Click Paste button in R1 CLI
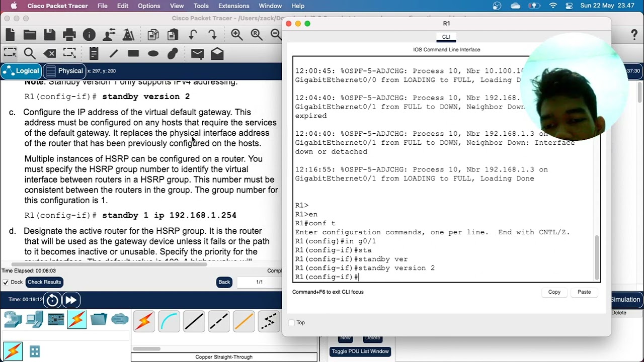 point(584,292)
